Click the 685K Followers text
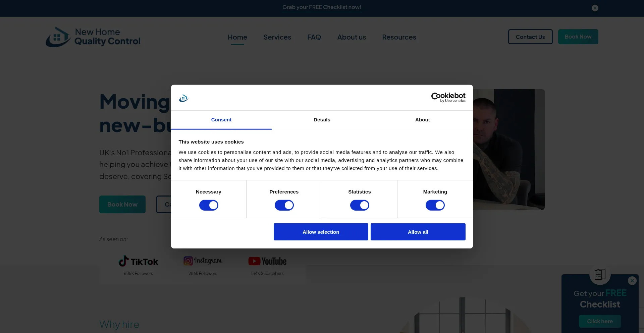 click(138, 274)
